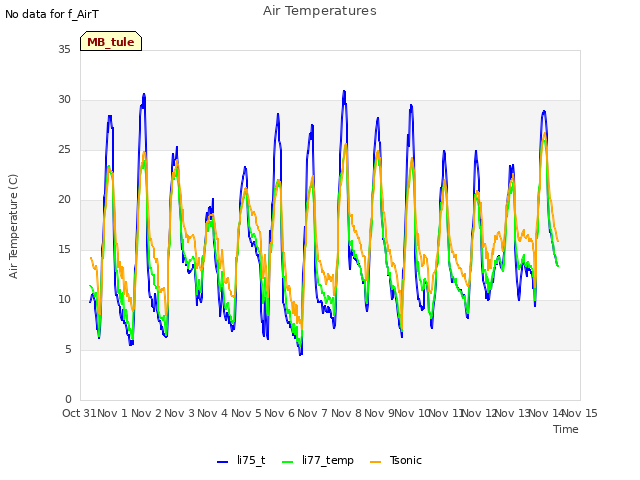The height and width of the screenshot is (480, 640).
Task: Click the orange Tsonic peak near Nov 14
Action: (545, 133)
